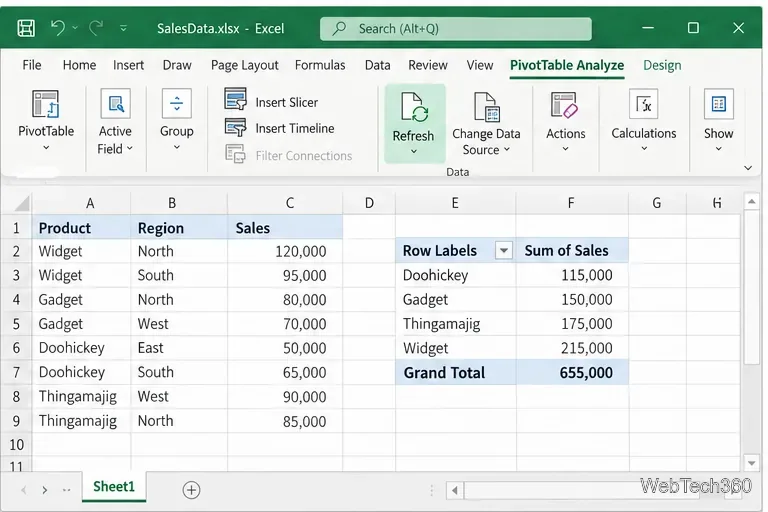Click the Active Field icon
Image resolution: width=768 pixels, height=512 pixels.
[x=116, y=103]
